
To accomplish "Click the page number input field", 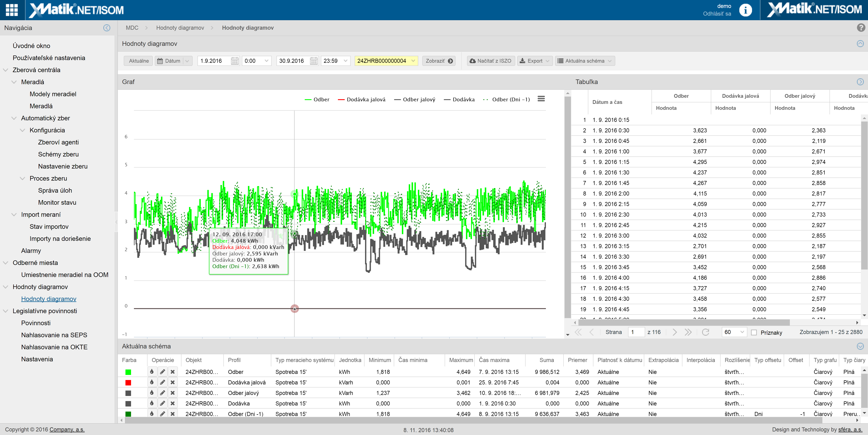I will click(636, 332).
